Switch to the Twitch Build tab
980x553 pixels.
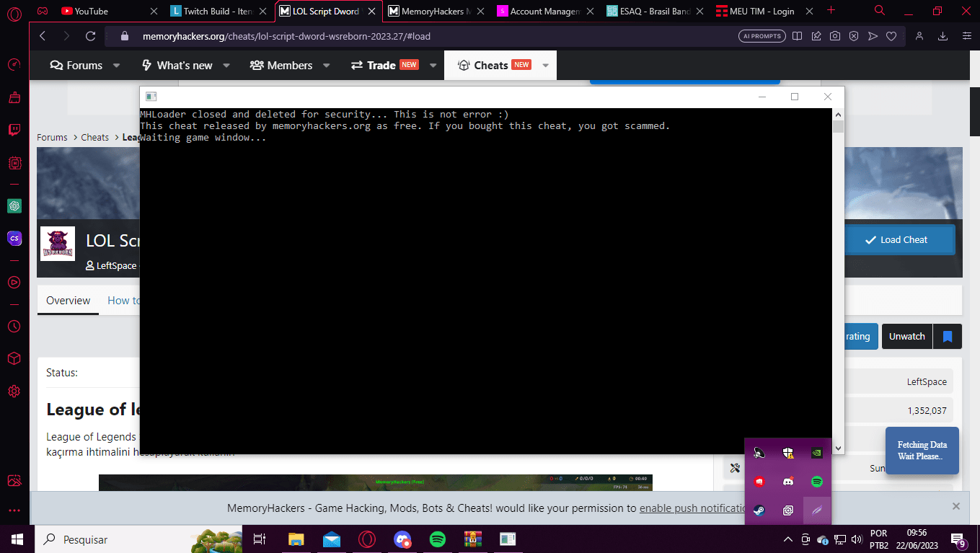(219, 11)
